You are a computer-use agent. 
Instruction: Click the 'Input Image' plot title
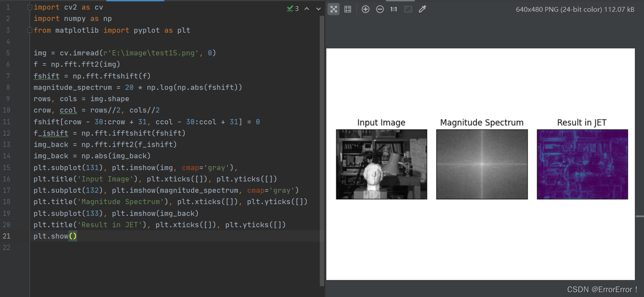tap(381, 123)
